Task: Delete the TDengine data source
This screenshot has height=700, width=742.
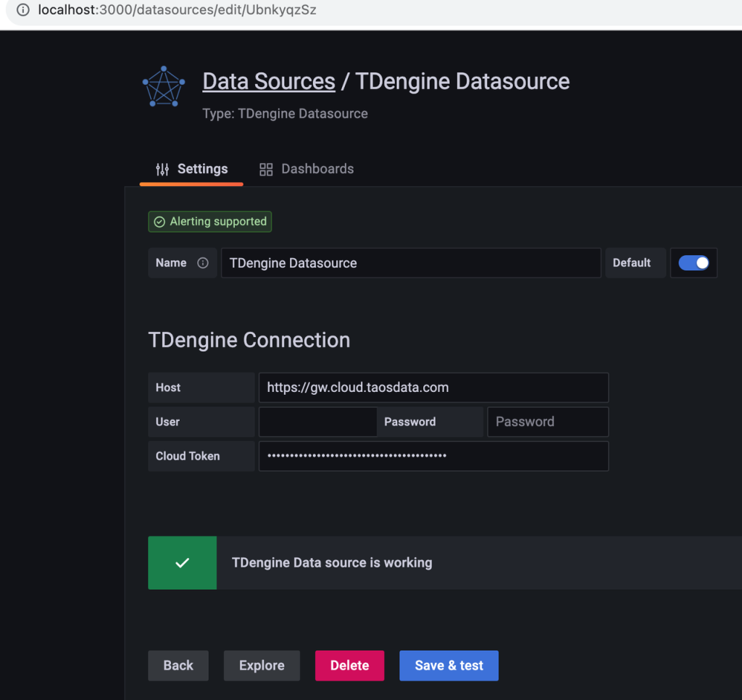Action: coord(349,665)
